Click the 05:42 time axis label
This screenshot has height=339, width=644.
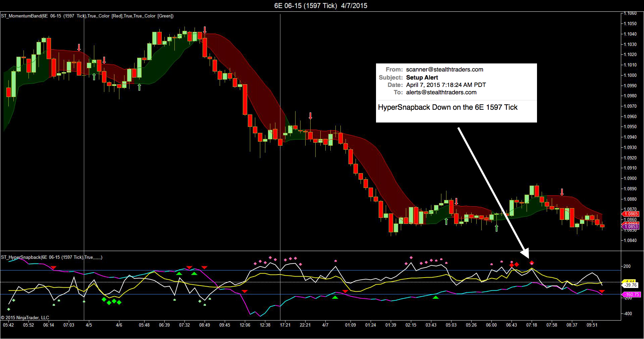tap(9, 325)
